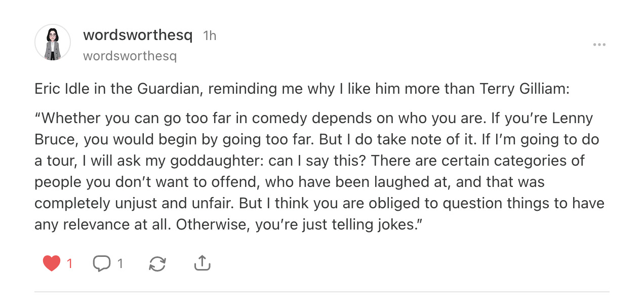Click the sentence "Otherwise, you're just telling jokes."
644x304 pixels.
click(298, 224)
